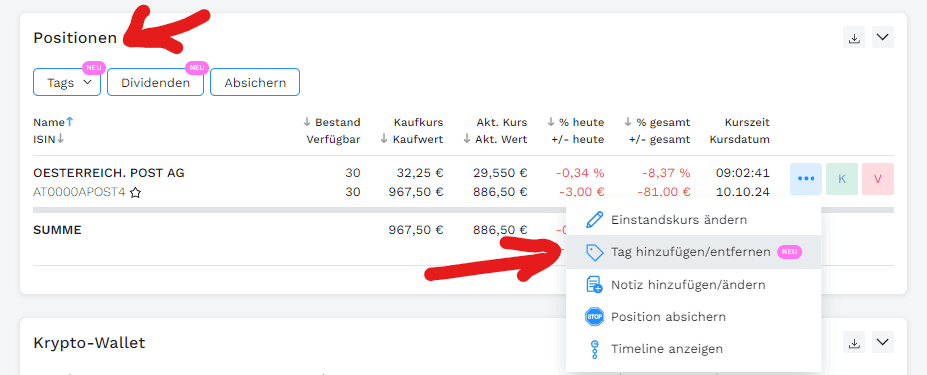Click the timeline icon in context menu

pyautogui.click(x=594, y=349)
